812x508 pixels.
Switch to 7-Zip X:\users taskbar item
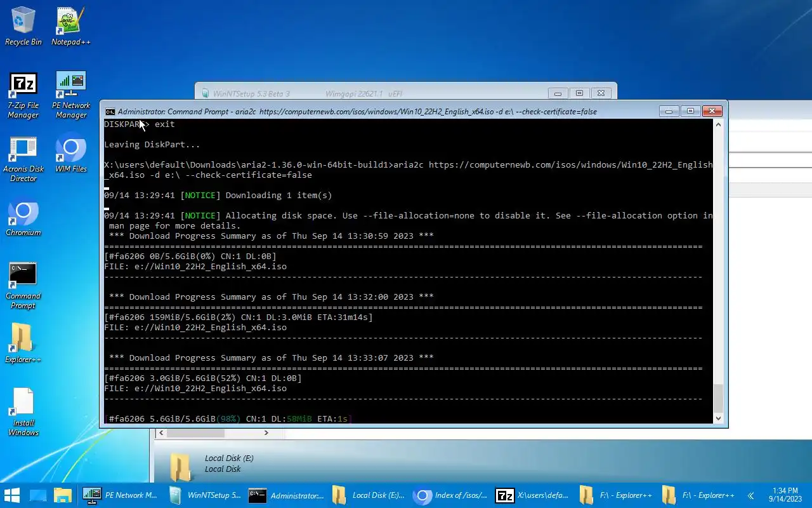(534, 495)
